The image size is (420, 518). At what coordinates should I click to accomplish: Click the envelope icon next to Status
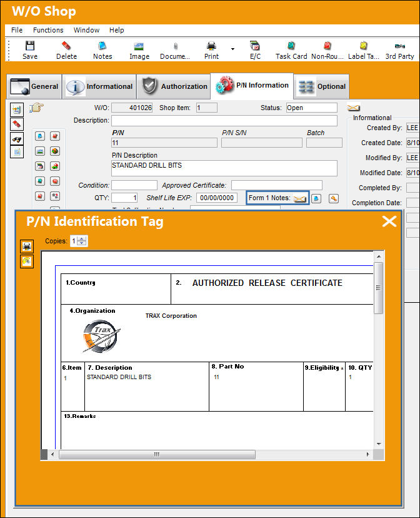click(x=353, y=108)
